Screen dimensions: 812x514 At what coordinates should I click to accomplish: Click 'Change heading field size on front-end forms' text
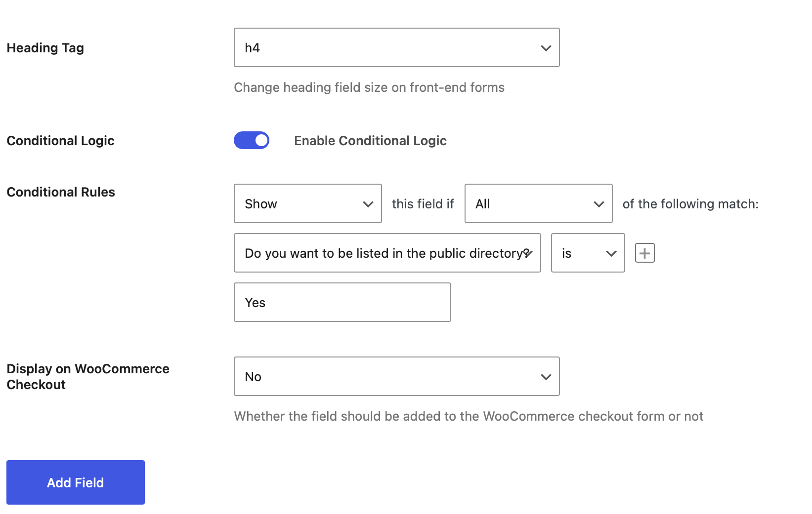click(369, 87)
